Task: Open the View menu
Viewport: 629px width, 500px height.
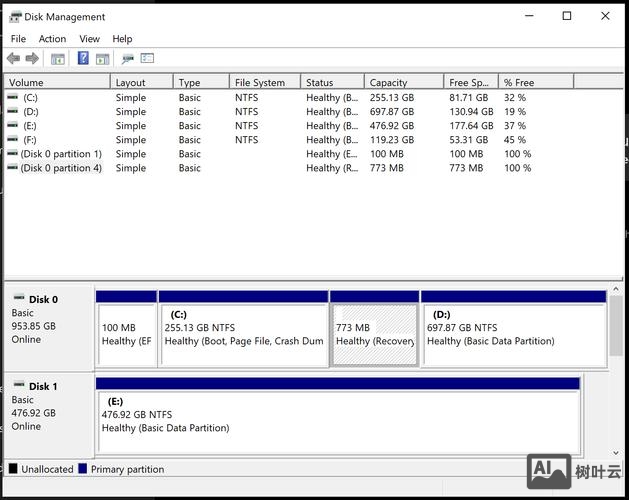Action: [x=90, y=39]
